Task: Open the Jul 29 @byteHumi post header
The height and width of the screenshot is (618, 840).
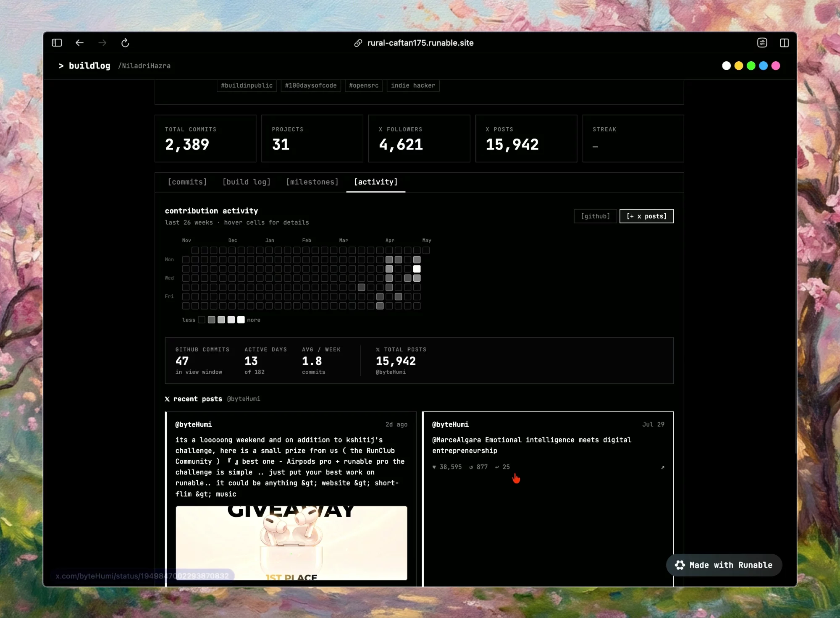Action: pos(548,424)
